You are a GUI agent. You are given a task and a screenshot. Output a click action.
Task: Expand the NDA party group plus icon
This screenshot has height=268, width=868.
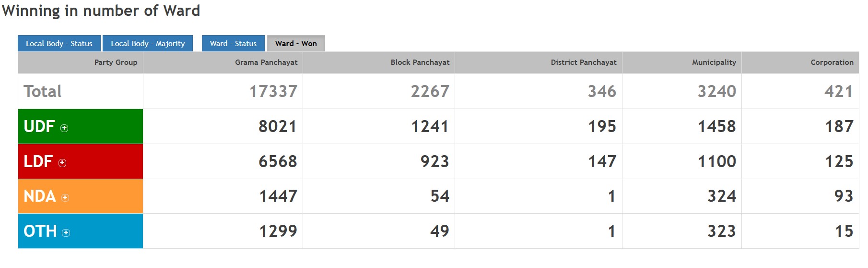tap(65, 198)
